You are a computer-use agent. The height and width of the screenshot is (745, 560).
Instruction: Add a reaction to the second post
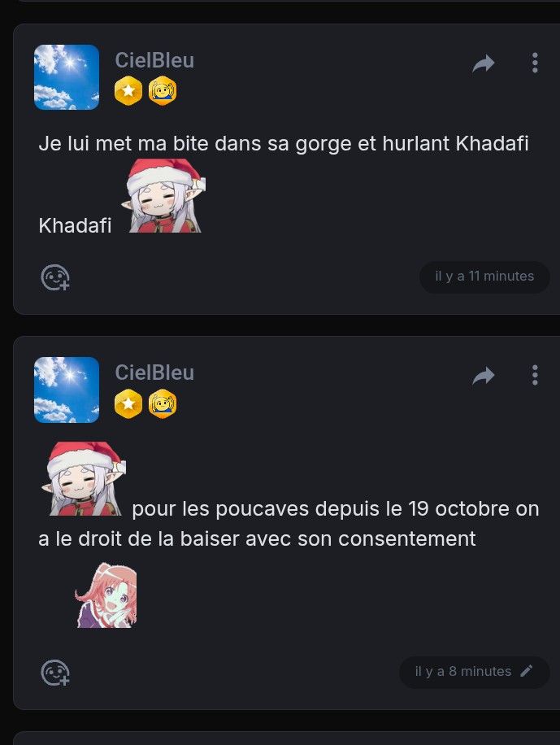tap(55, 673)
